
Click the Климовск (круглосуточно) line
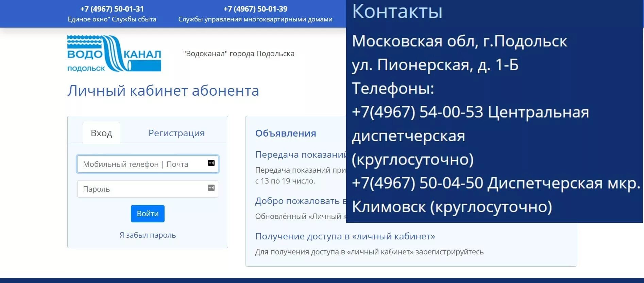click(452, 207)
